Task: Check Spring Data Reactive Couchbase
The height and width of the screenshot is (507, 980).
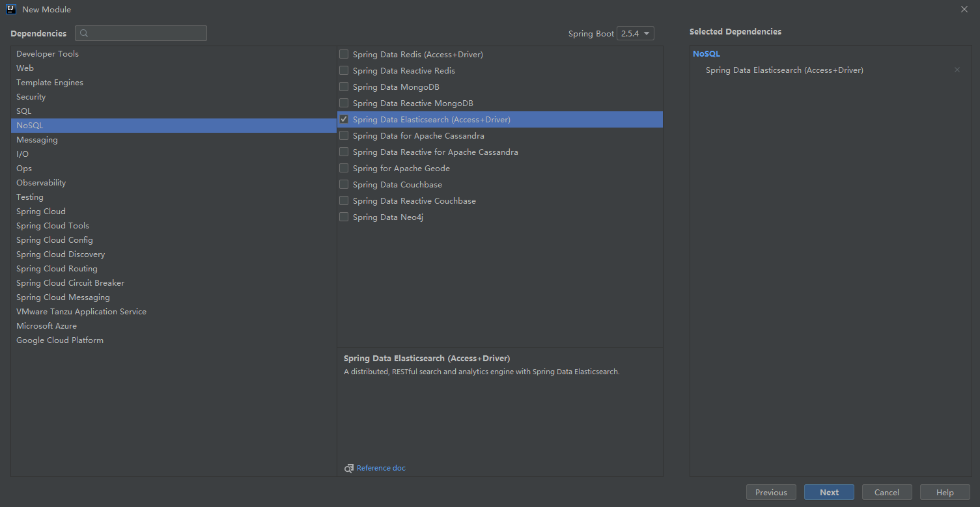Action: click(x=344, y=200)
